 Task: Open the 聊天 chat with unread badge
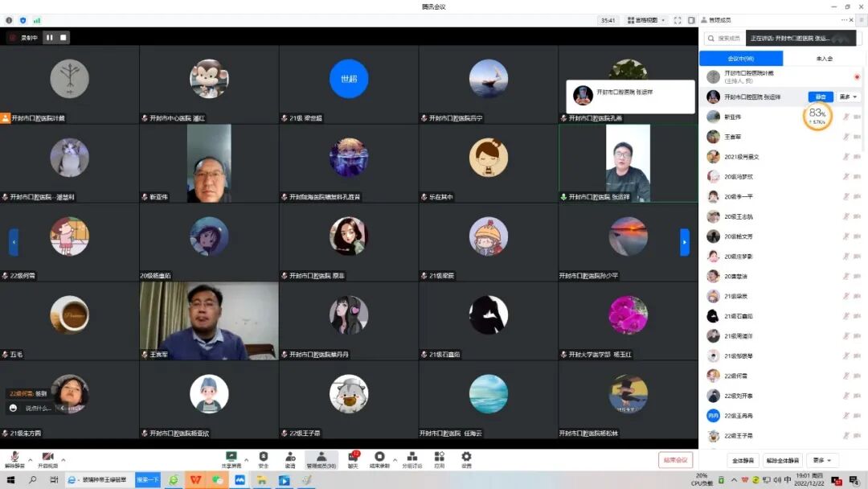[353, 459]
